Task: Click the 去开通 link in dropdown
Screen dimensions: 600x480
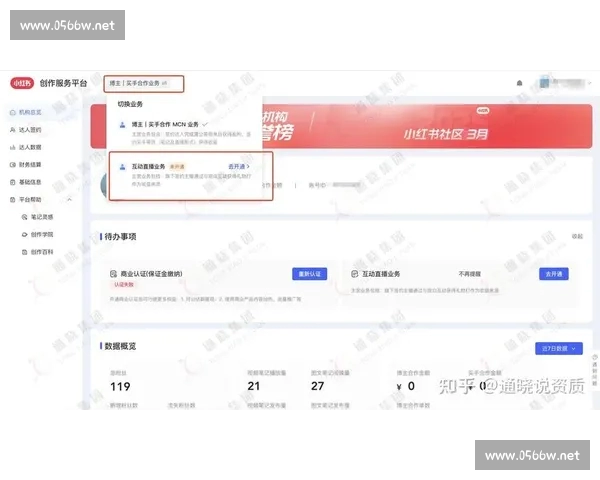Action: click(x=239, y=167)
